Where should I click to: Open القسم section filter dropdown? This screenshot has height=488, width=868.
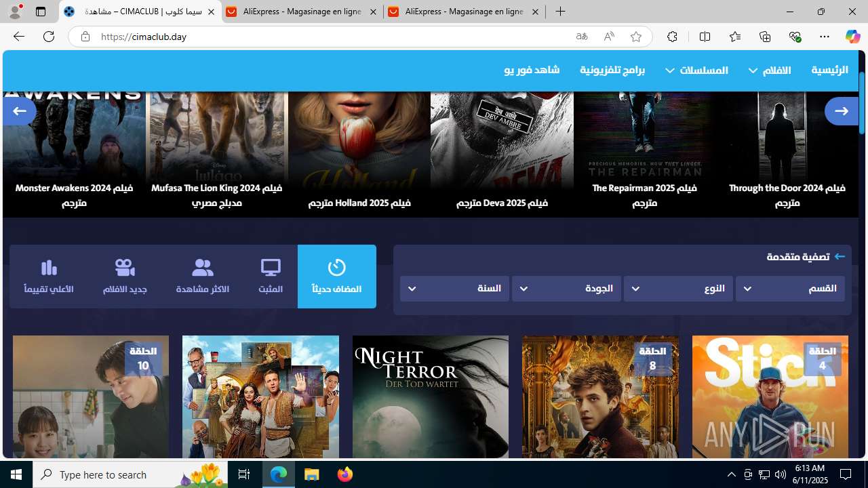coord(790,289)
